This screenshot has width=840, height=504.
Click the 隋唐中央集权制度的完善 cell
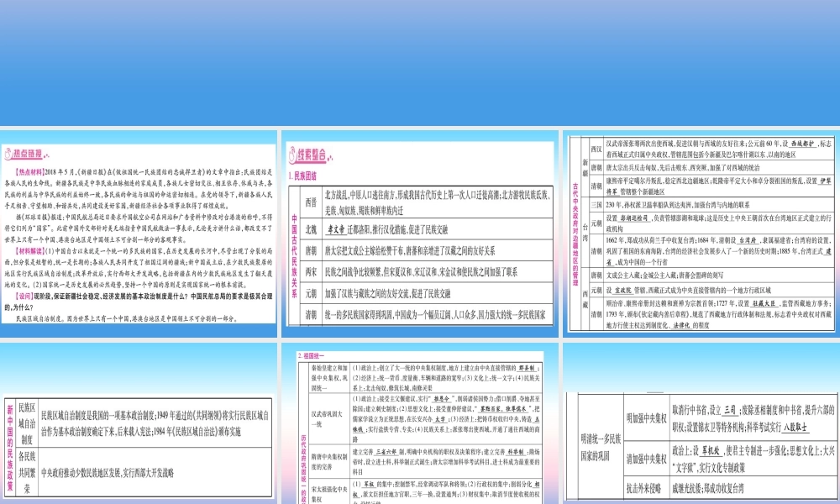click(329, 461)
